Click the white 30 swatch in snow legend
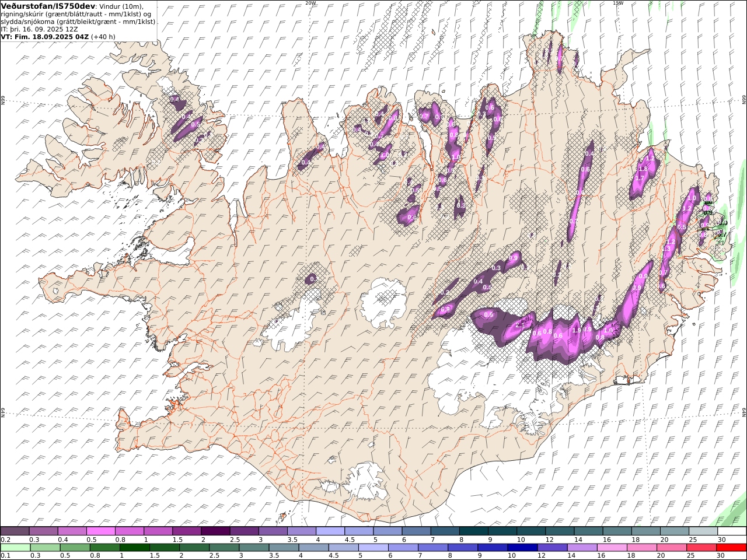Screen dimensions: 747x560 point(732,531)
